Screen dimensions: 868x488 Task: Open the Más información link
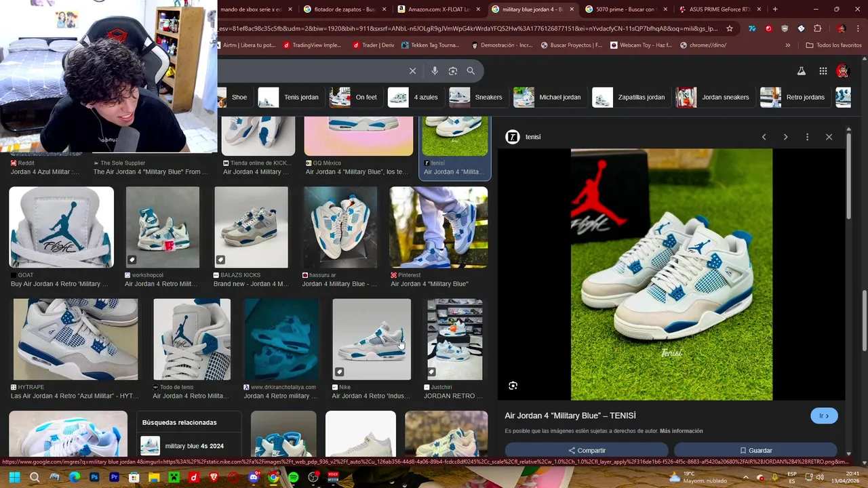click(681, 431)
